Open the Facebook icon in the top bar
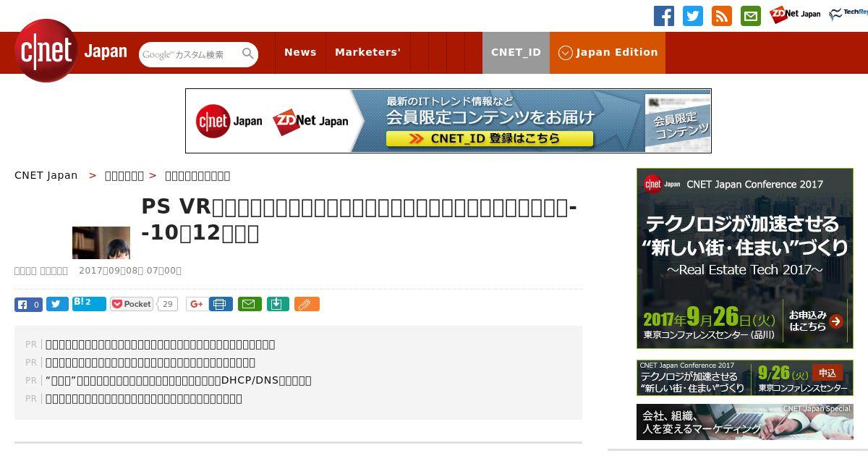 663,16
